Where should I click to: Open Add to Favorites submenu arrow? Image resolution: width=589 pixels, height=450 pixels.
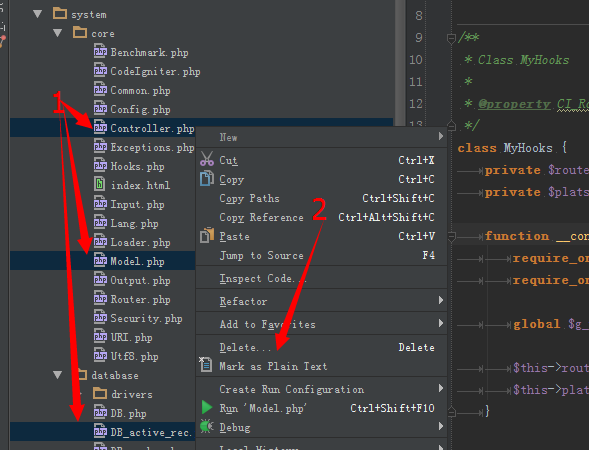pyautogui.click(x=441, y=323)
